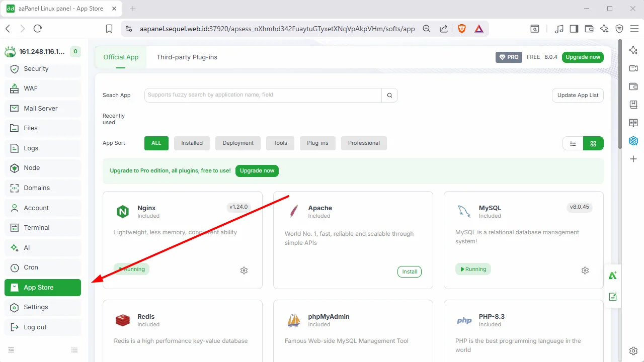
Task: Add a new item to browser sidebar
Action: point(633,159)
